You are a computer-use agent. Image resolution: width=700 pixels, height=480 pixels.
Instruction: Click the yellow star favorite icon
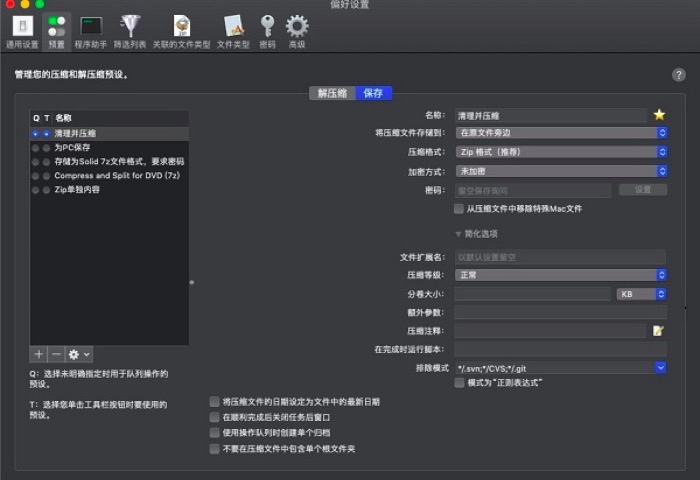[659, 115]
